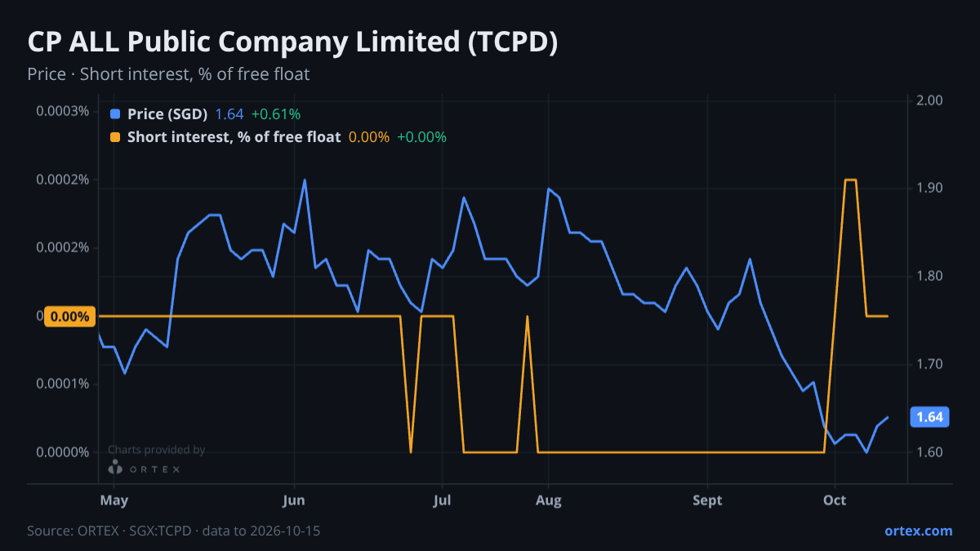Click the 0.0003% left axis label
Image resolution: width=980 pixels, height=551 pixels.
click(62, 111)
